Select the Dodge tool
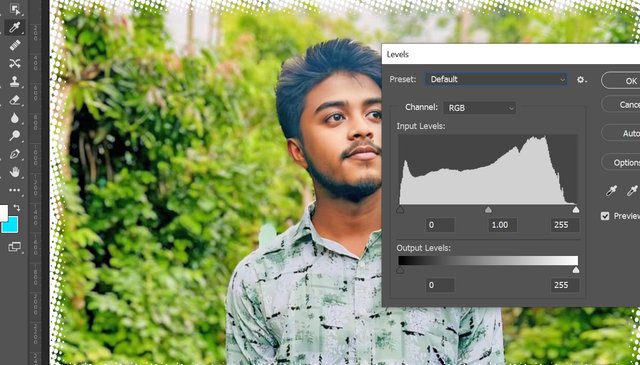The width and height of the screenshot is (640, 365). click(x=15, y=136)
